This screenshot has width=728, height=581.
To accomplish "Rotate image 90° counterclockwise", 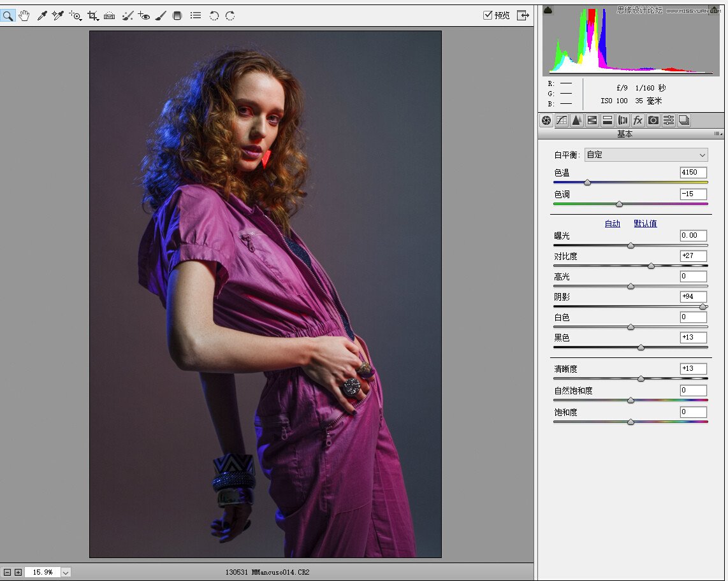I will [214, 15].
